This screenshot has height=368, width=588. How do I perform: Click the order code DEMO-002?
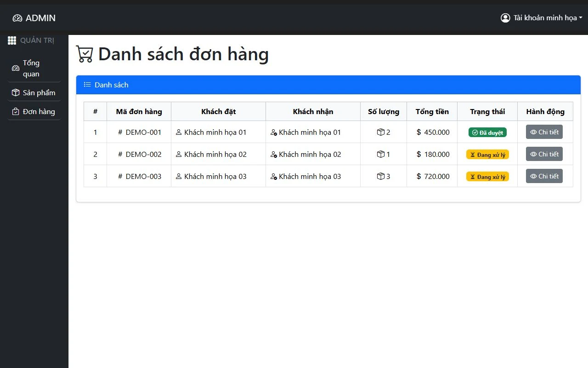[x=144, y=154]
